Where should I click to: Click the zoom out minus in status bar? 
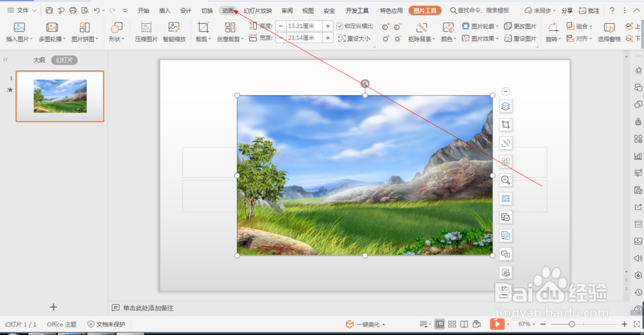coord(543,324)
